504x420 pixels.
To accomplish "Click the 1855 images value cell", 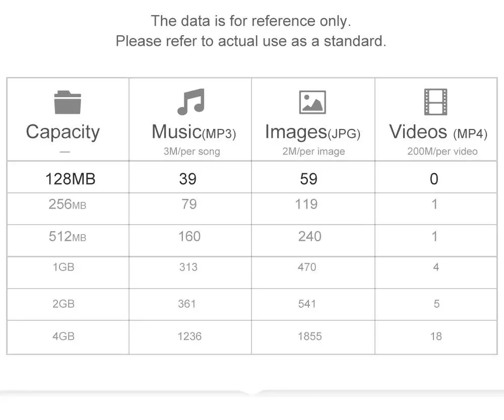I will 309,336.
